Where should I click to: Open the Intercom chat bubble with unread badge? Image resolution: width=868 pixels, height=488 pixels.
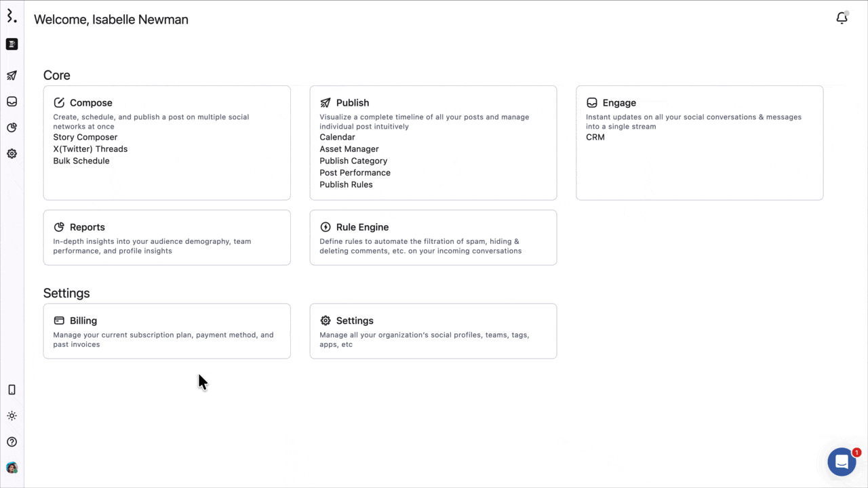(841, 462)
